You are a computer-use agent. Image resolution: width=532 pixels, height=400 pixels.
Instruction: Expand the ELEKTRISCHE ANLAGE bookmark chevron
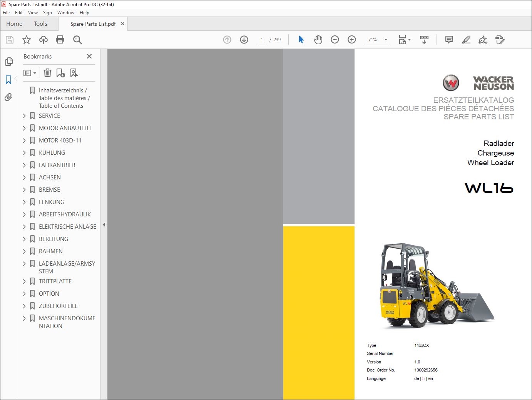coord(24,227)
